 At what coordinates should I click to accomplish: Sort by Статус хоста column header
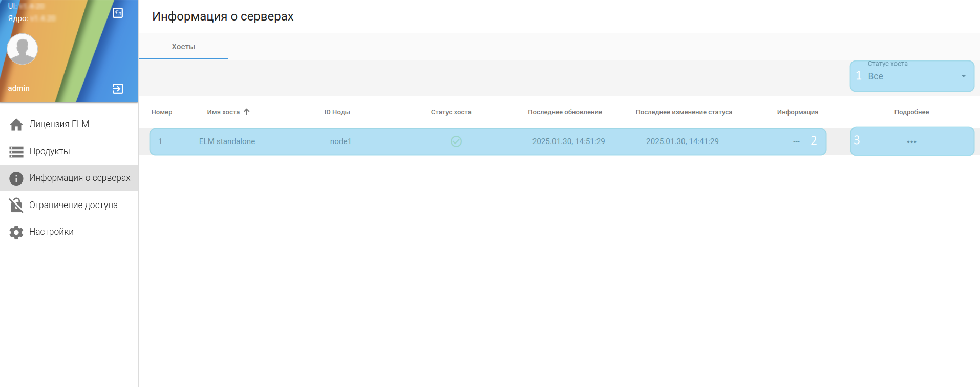[451, 112]
